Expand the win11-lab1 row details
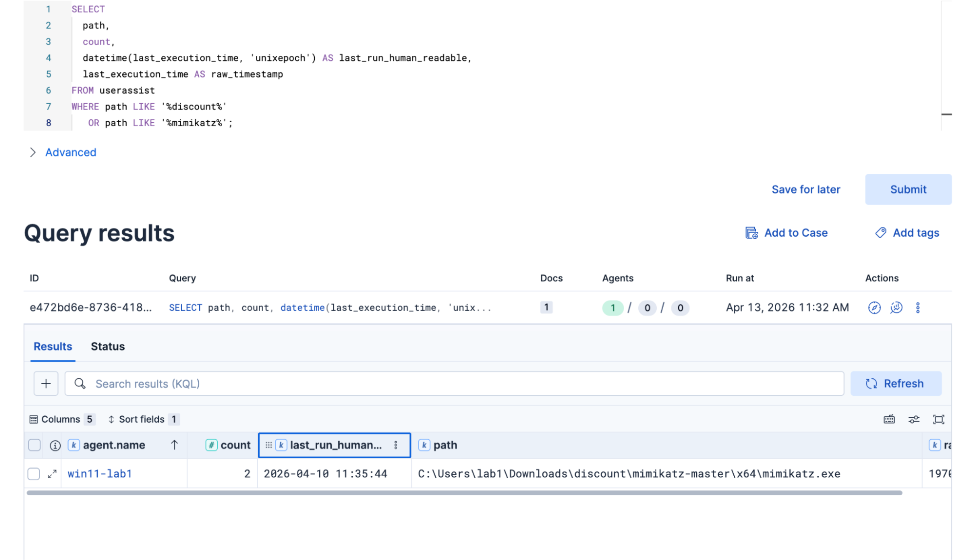This screenshot has width=974, height=560. tap(52, 474)
